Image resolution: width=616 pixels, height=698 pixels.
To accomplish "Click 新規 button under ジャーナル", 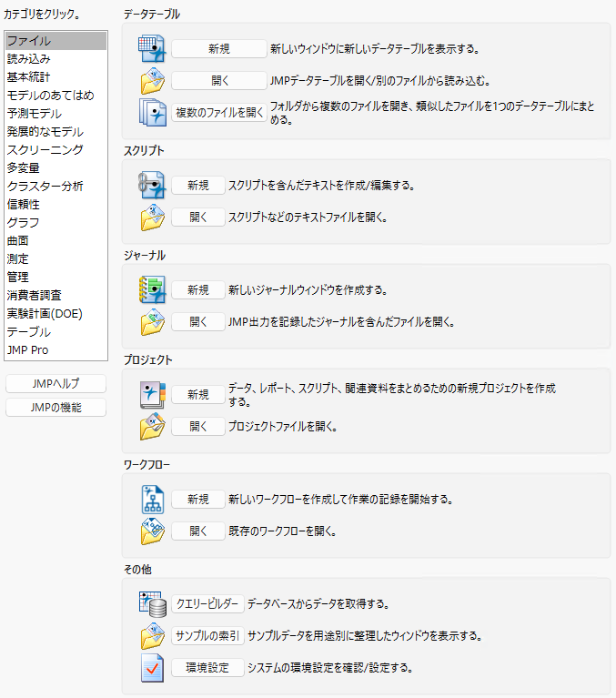I will 198,290.
